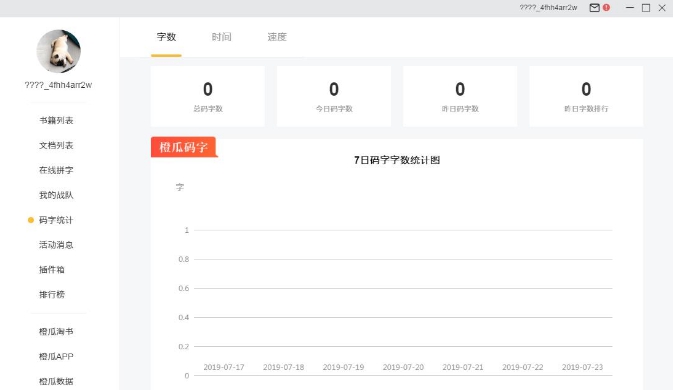Minimize the application window
Screen dimensions: 673x390
[x=630, y=8]
